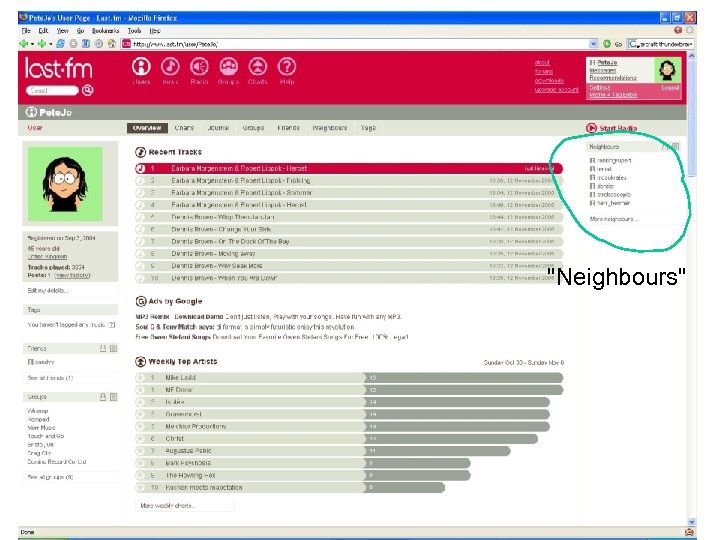Open the search engine selector dropdown
Viewport: 720px width, 540px height.
tap(634, 44)
